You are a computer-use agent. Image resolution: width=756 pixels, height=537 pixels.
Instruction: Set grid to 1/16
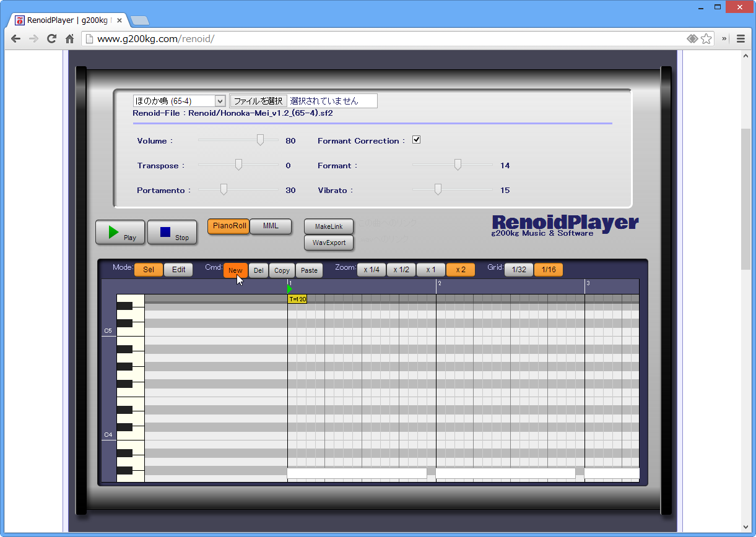point(549,270)
